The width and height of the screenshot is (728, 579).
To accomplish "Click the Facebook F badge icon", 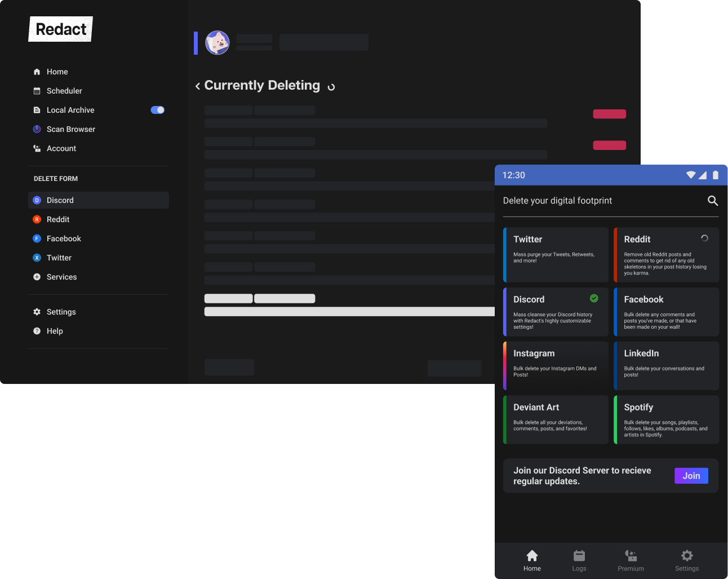I will tap(37, 238).
